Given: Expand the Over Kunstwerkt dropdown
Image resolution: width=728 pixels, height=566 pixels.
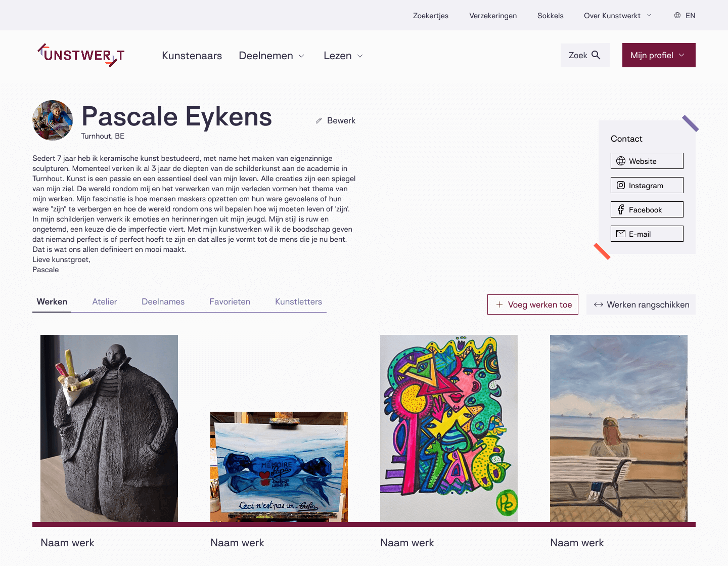Looking at the screenshot, I should click(617, 16).
